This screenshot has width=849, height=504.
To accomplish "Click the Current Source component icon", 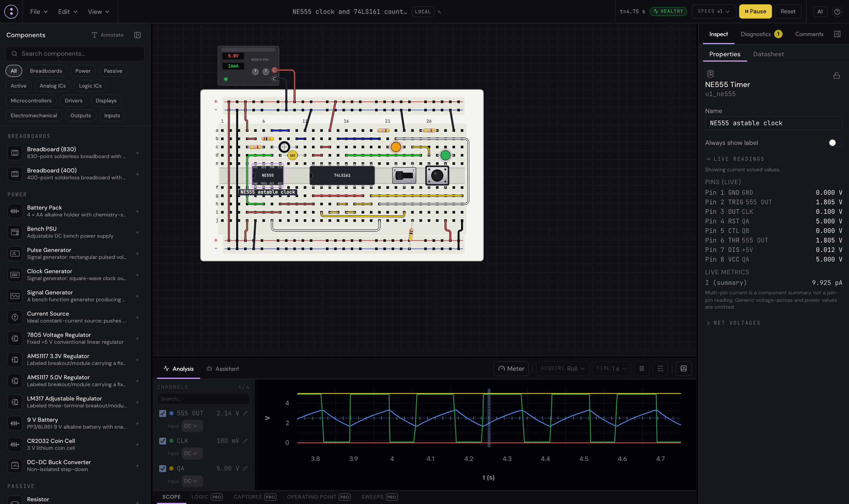I will [15, 317].
